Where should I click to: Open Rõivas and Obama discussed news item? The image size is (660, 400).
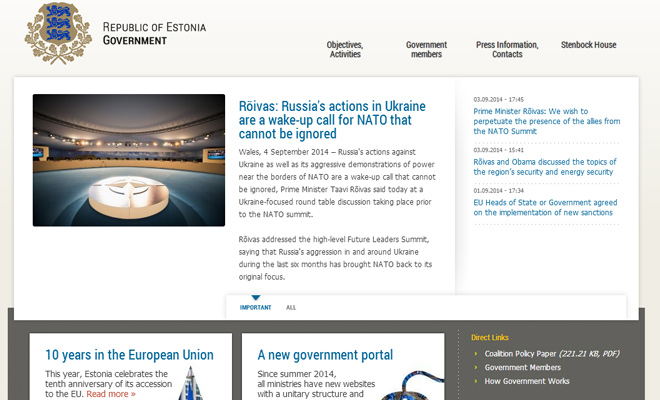pos(545,167)
